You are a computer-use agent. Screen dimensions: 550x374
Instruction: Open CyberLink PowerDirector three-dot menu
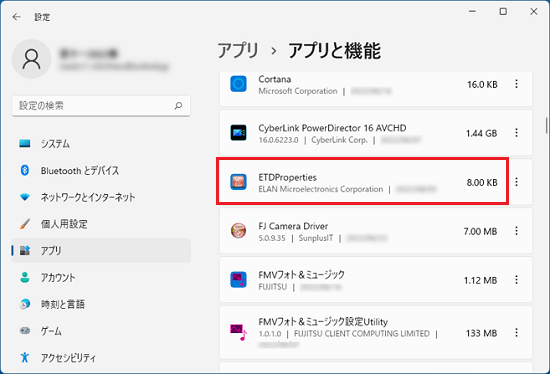(x=516, y=133)
